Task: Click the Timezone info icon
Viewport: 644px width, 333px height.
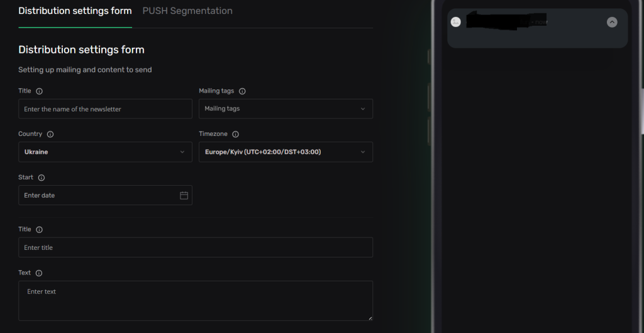Action: [x=236, y=134]
